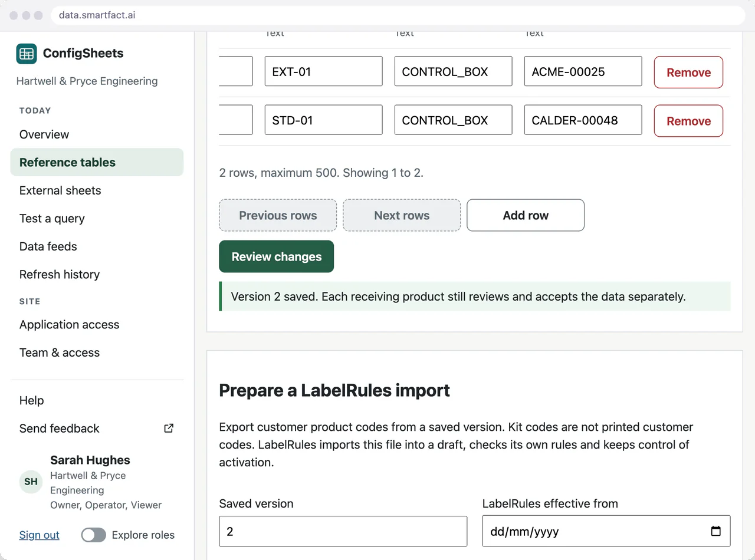Add a new row to the table
755x560 pixels.
[526, 215]
